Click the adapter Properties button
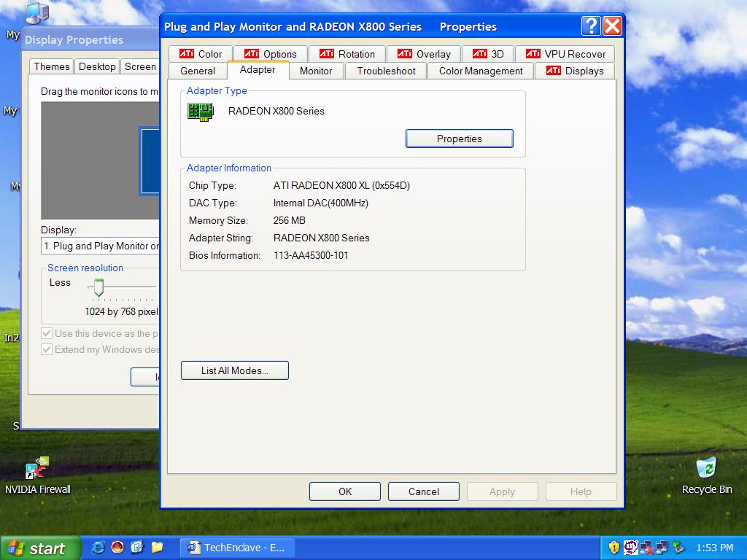Screen dimensions: 747x560 click(460, 139)
